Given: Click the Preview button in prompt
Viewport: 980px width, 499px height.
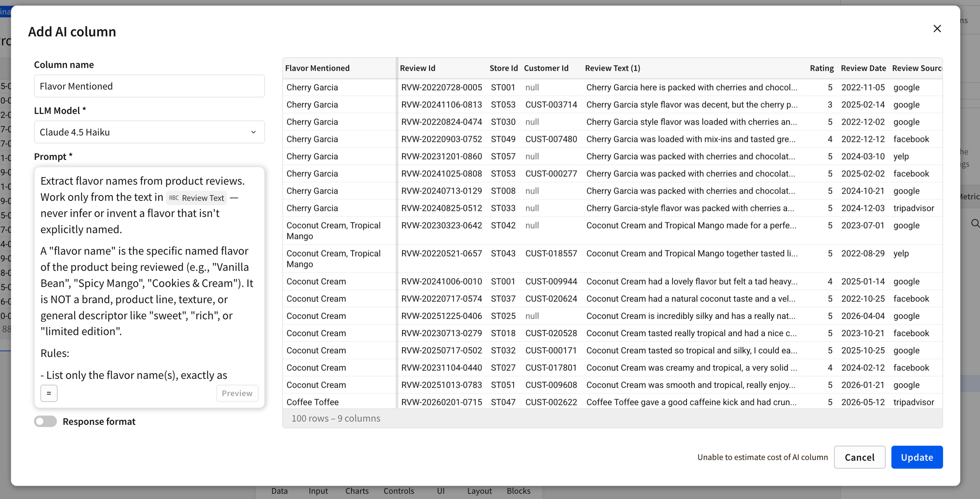Looking at the screenshot, I should [x=237, y=393].
